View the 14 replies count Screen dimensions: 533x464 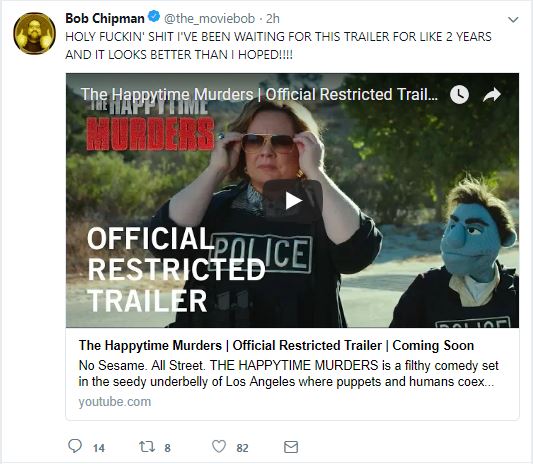tap(99, 448)
